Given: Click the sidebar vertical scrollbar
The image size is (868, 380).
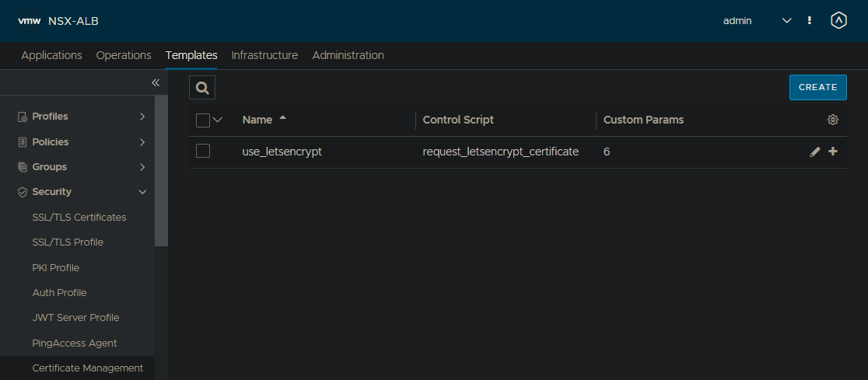Looking at the screenshot, I should pos(161,170).
